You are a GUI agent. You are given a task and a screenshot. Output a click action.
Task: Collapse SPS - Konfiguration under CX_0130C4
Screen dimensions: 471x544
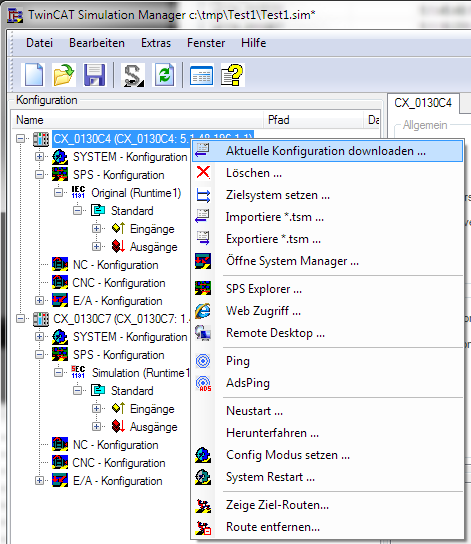[x=40, y=175]
